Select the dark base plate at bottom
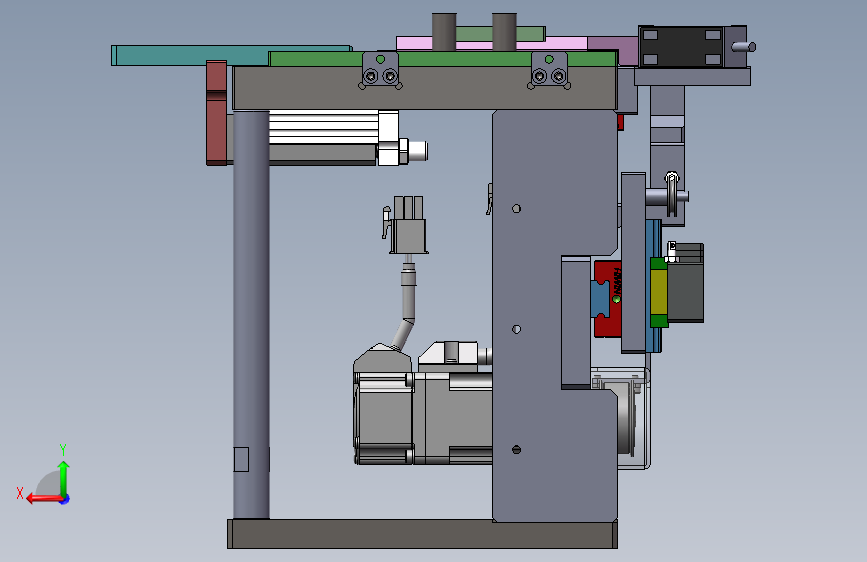The image size is (867, 562). pyautogui.click(x=422, y=534)
